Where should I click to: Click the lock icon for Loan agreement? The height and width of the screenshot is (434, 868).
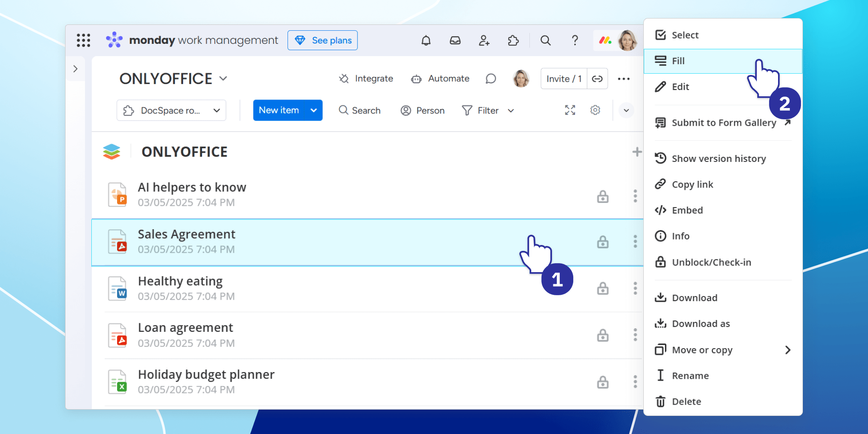[603, 335]
